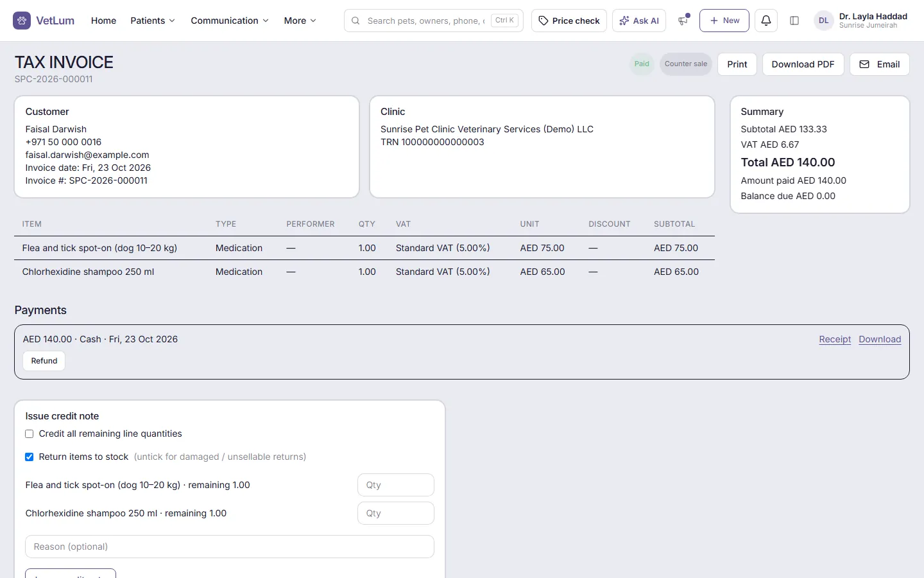Screen dimensions: 924x578
Task: Click unit price AED 65.00
Action: coord(542,272)
